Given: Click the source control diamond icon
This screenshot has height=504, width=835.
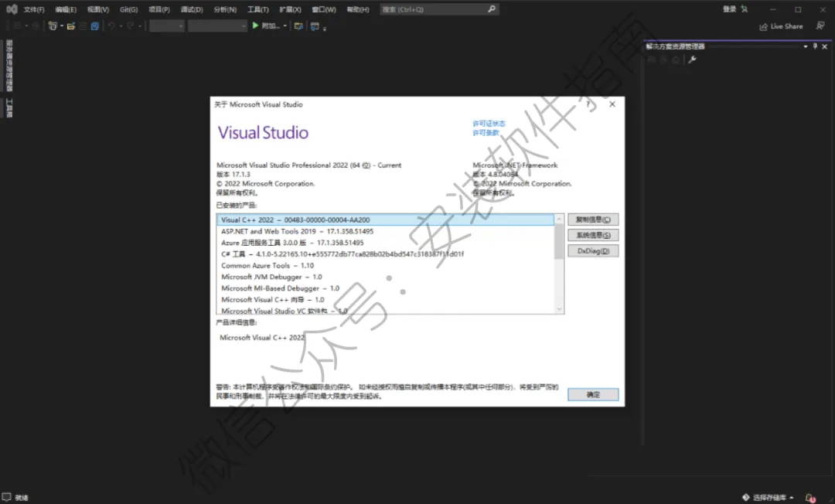Looking at the screenshot, I should (745, 497).
